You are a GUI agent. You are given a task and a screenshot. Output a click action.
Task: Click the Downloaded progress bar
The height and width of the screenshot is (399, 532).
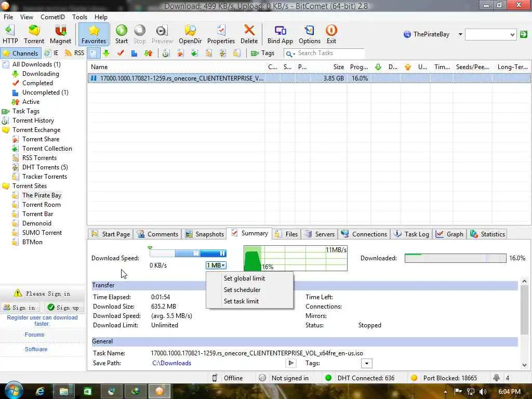(x=455, y=259)
